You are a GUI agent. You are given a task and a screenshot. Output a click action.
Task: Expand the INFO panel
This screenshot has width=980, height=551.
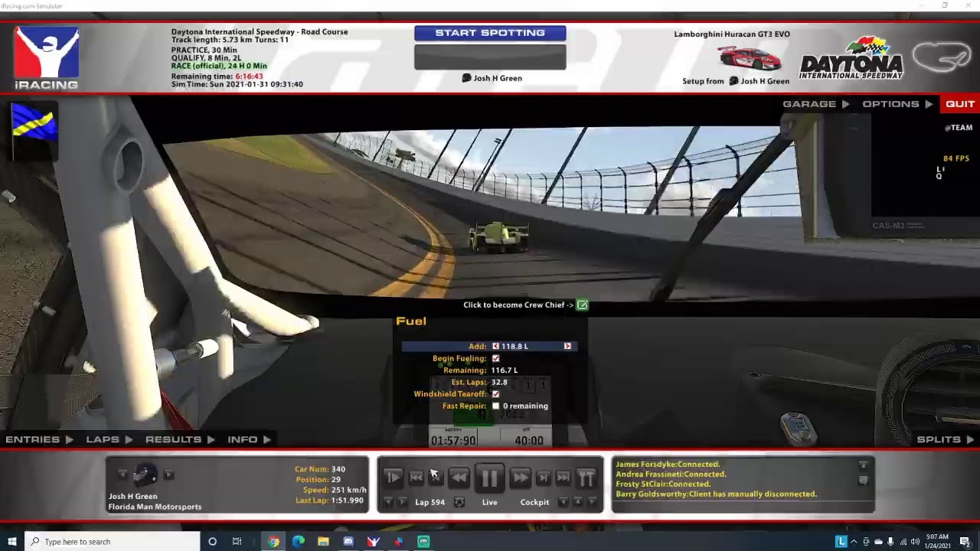[x=250, y=439]
